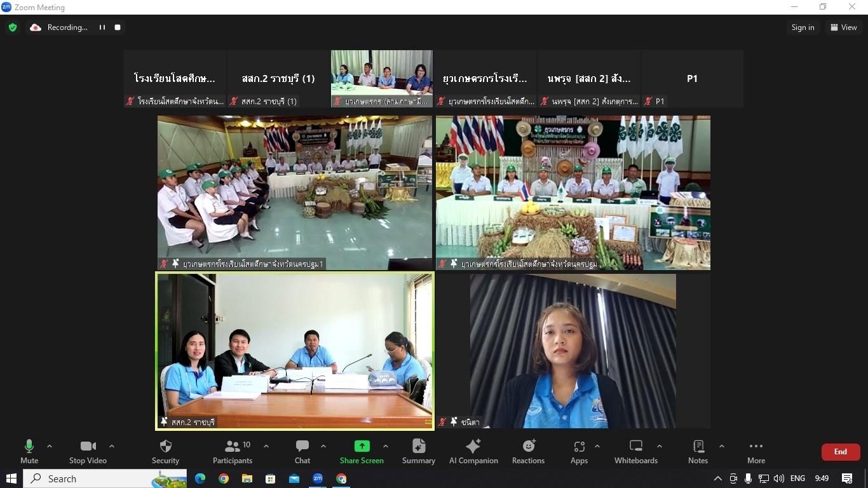Click the Sign in button
The width and height of the screenshot is (868, 488).
click(x=803, y=27)
